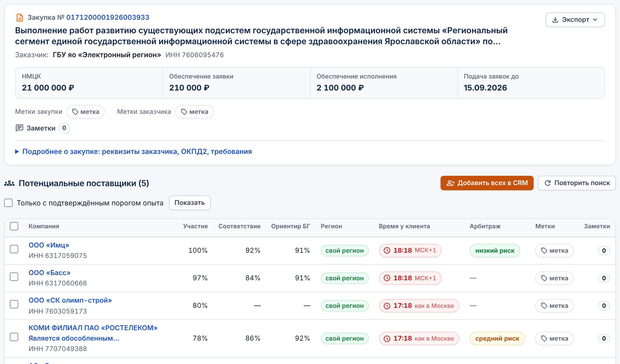Click свой регион badge for ООО «Басс»
Image resolution: width=620 pixels, height=364 pixels.
tap(344, 278)
